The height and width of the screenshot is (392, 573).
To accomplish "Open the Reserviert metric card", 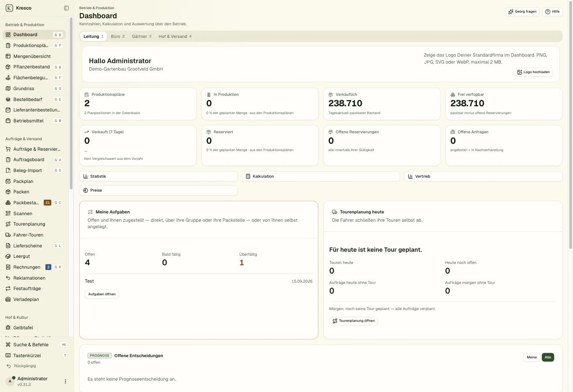I will (x=260, y=145).
